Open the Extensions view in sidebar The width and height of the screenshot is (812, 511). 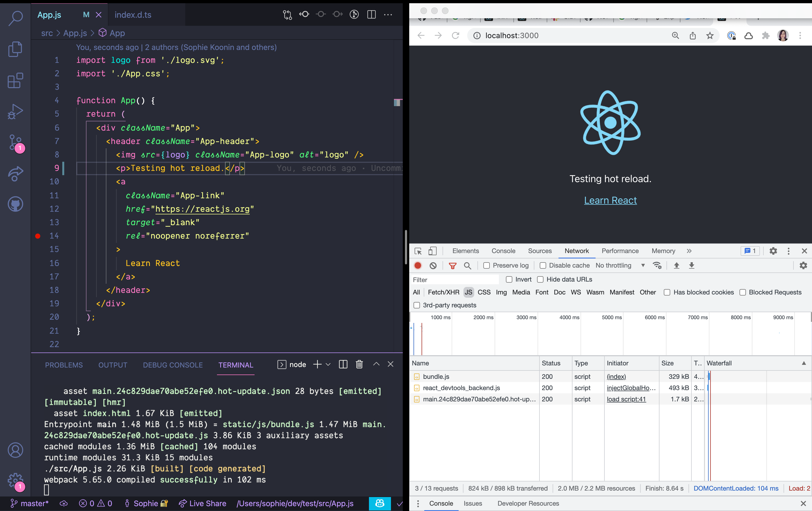tap(15, 81)
